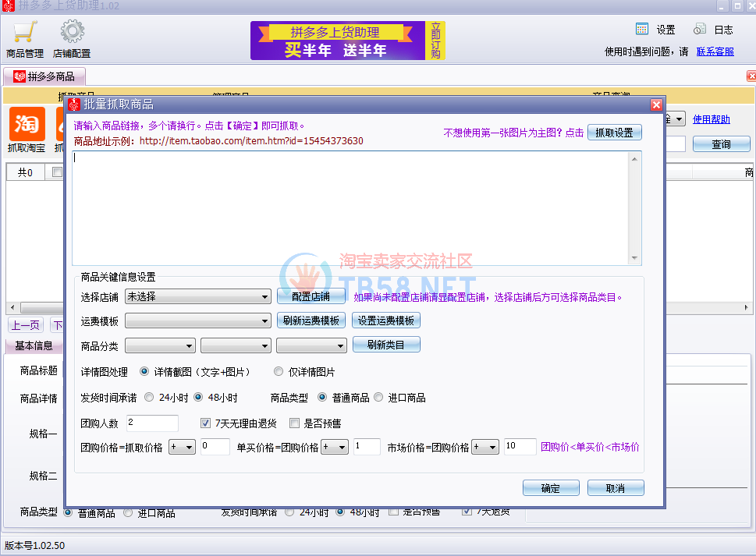Click horizontal scrollbar right arrow in main window

pyautogui.click(x=746, y=307)
